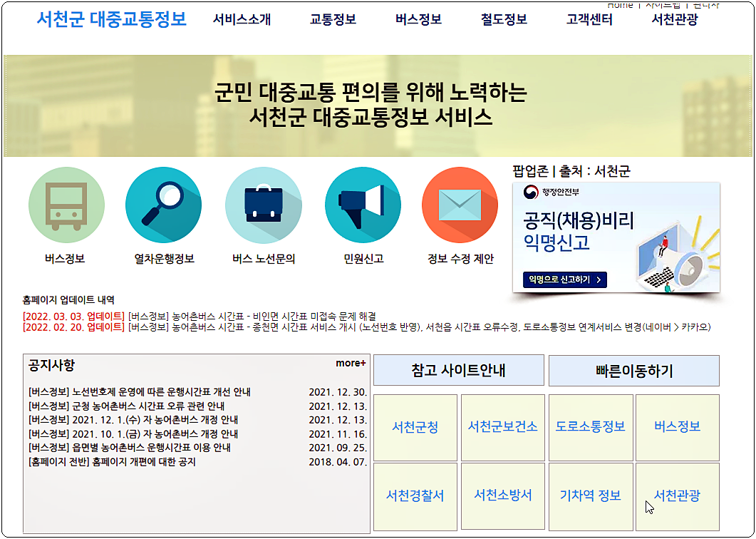Image resolution: width=756 pixels, height=539 pixels.
Task: Click the 2022. 02. 20. 업데이트 entry
Action: (366, 328)
